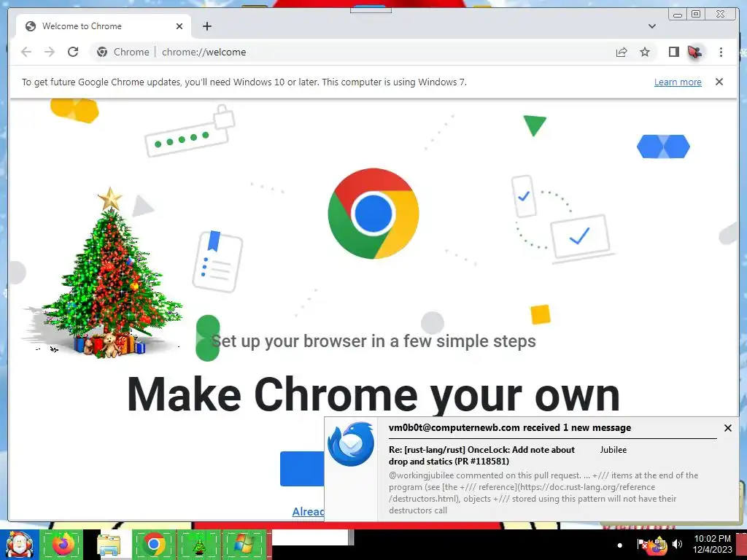Screen dimensions: 747x560
Task: Open the partially hidden 'Alreac' link
Action: tap(309, 511)
